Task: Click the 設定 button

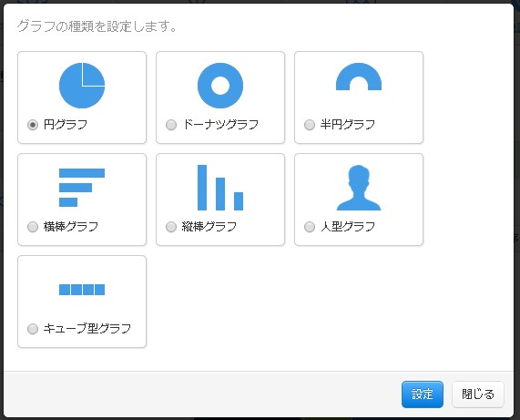Action: [423, 394]
